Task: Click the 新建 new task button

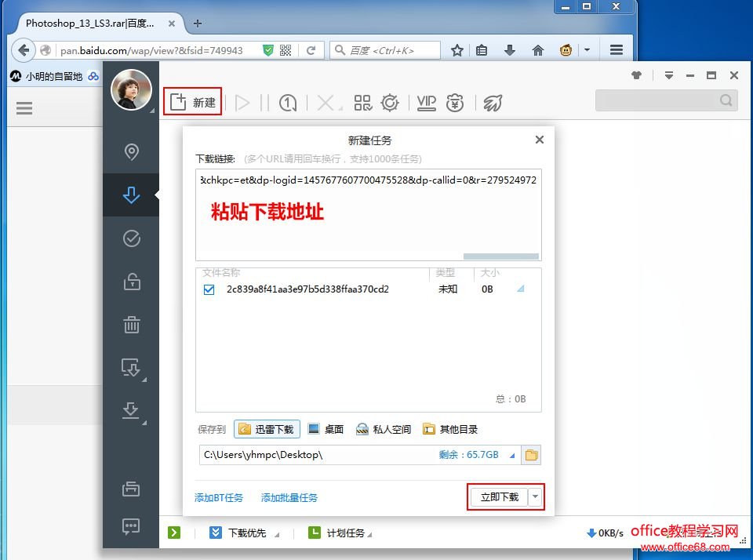Action: coord(193,102)
